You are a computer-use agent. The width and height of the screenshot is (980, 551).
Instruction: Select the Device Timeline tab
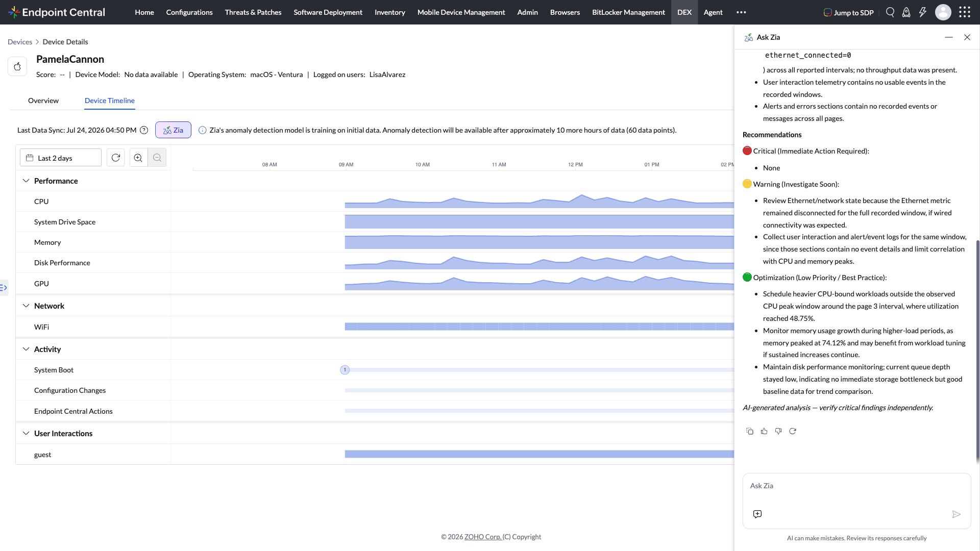click(110, 101)
